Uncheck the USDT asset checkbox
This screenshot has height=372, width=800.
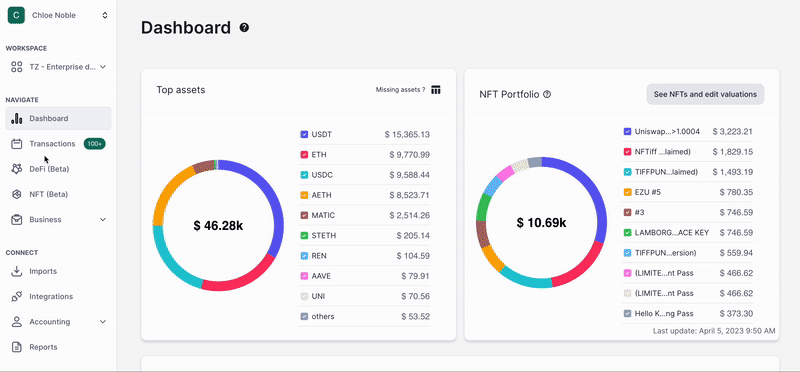(304, 135)
